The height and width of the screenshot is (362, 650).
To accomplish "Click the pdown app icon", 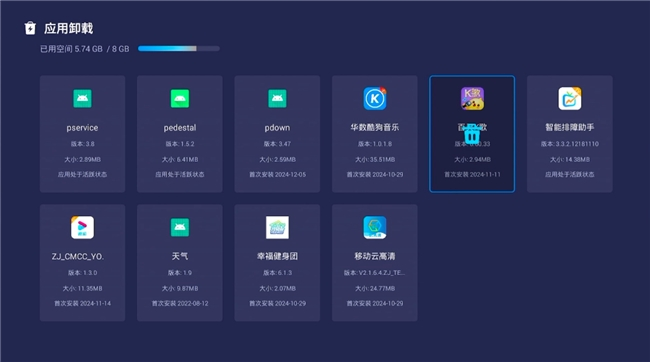I will (277, 99).
